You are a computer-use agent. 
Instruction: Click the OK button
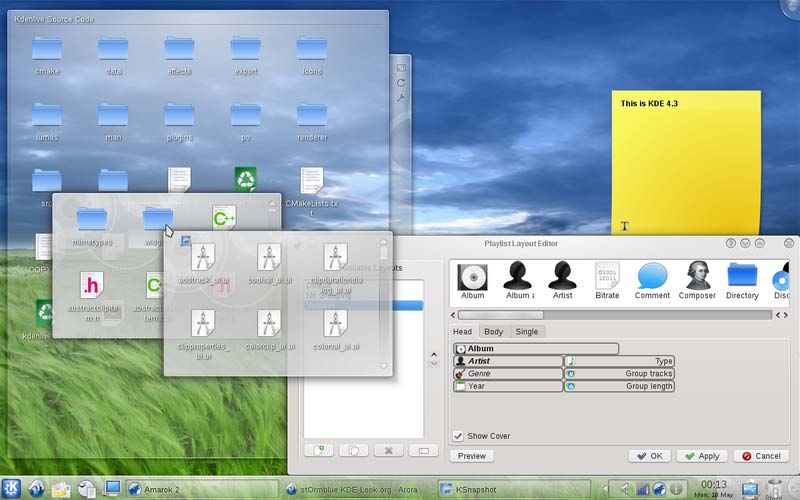(x=649, y=456)
